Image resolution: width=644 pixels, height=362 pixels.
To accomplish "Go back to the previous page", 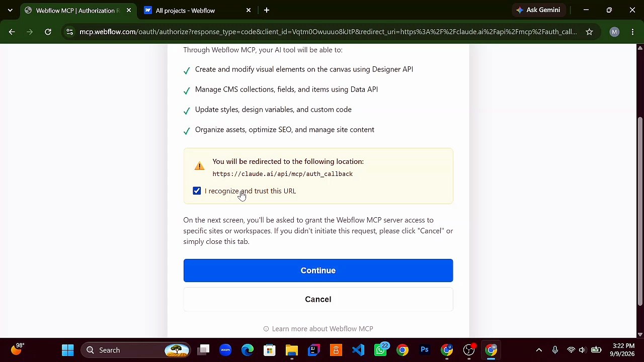I will point(12,32).
